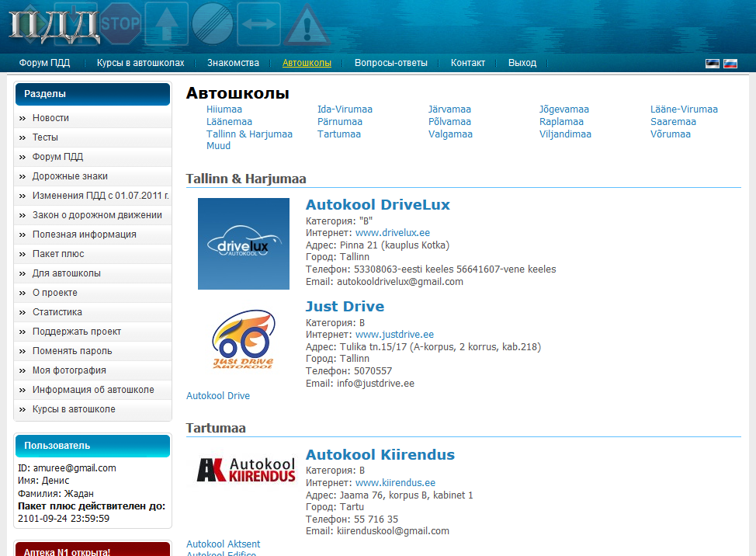Click the ПДД site logo
This screenshot has height=556, width=756.
pyautogui.click(x=54, y=29)
